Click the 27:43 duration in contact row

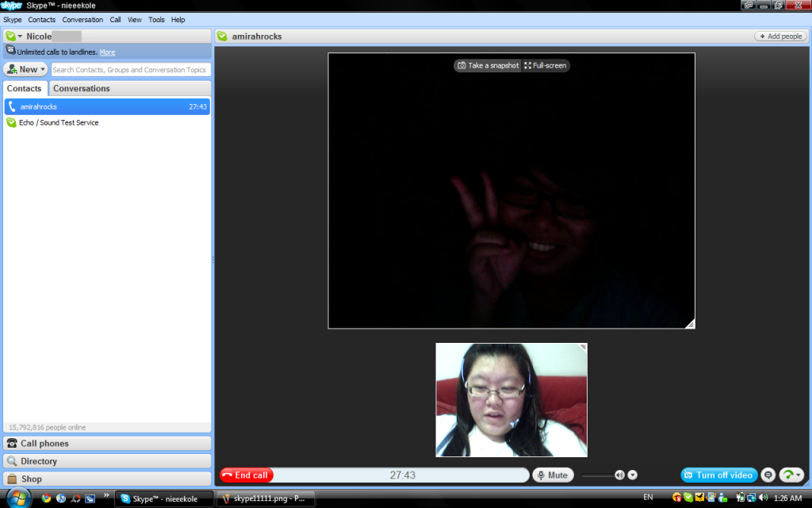coord(197,107)
